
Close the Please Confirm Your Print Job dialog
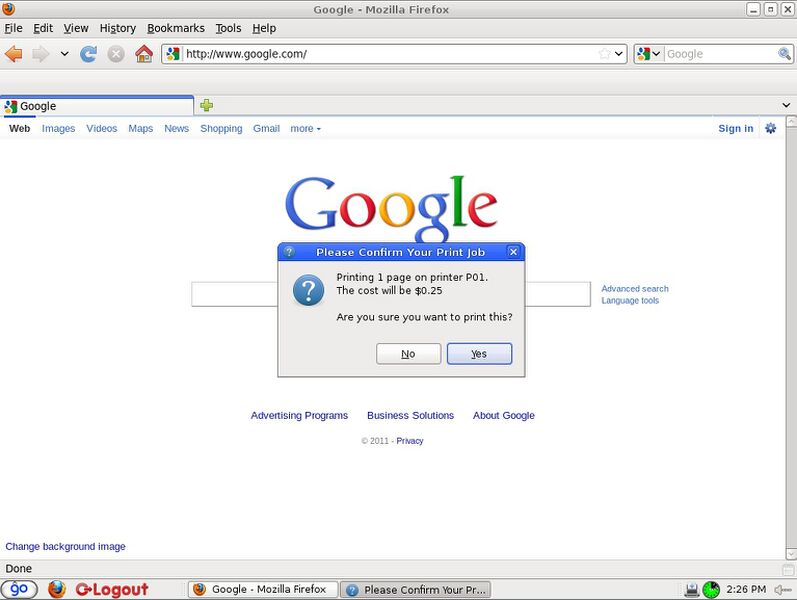pyautogui.click(x=513, y=252)
